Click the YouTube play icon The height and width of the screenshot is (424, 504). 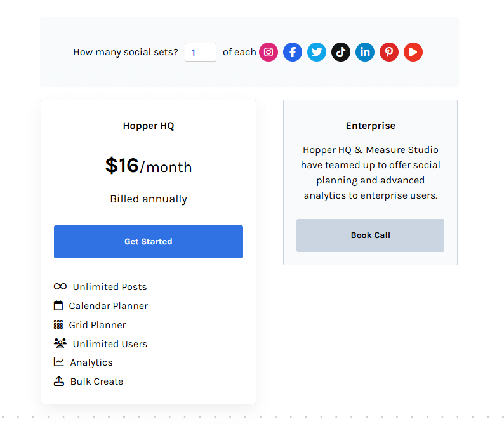[413, 52]
